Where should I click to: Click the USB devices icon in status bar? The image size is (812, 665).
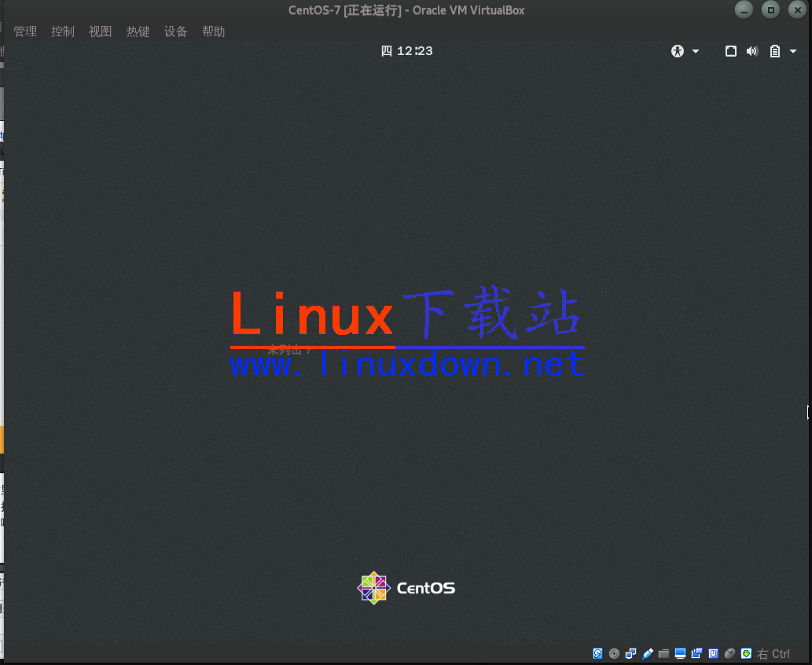coord(648,654)
